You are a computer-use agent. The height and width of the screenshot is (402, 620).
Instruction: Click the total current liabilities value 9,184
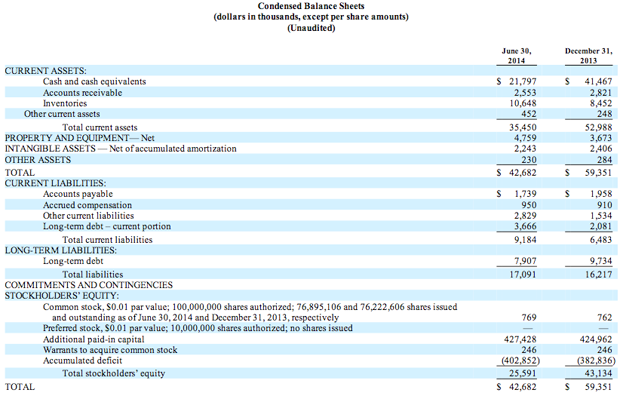click(x=525, y=240)
